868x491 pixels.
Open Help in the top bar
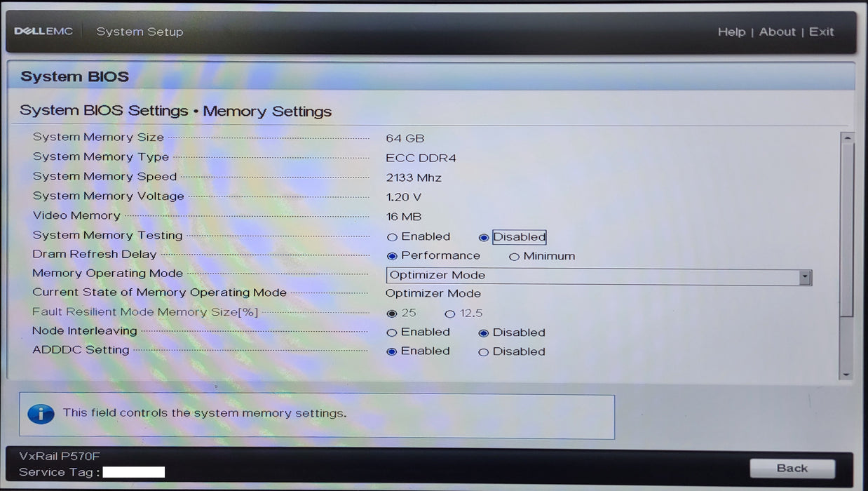[731, 32]
